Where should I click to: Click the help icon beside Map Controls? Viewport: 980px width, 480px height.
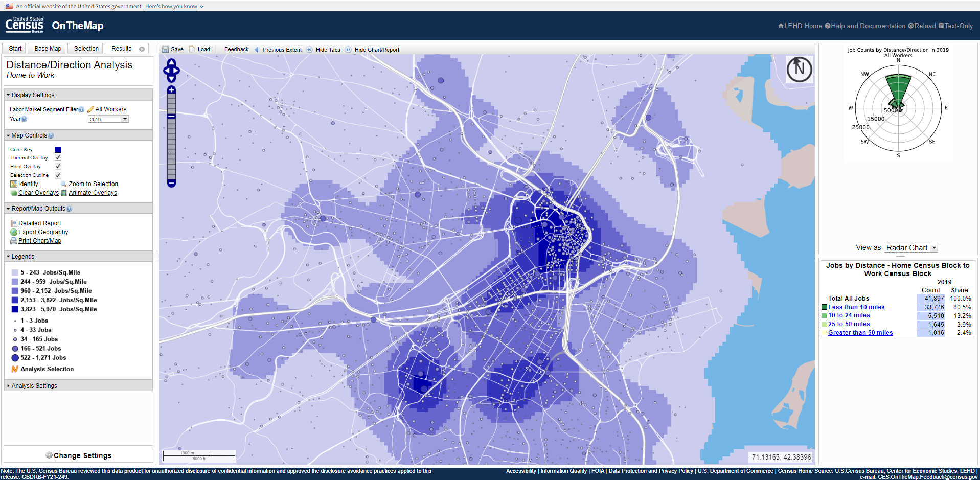[51, 136]
